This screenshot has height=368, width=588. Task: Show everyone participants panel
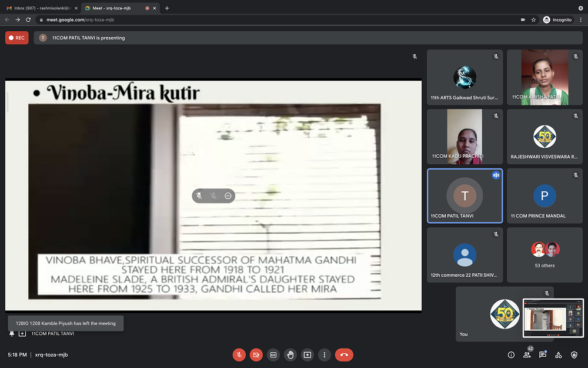527,355
